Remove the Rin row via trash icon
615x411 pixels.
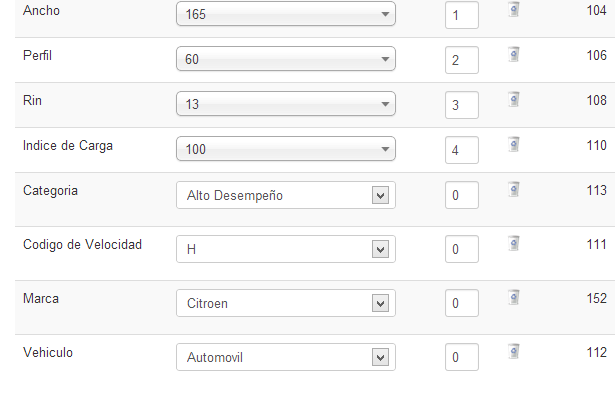(514, 100)
